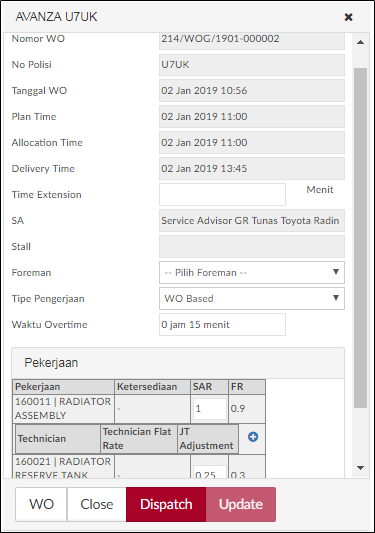Click the Foreman dropdown arrow
The height and width of the screenshot is (533, 375).
336,272
